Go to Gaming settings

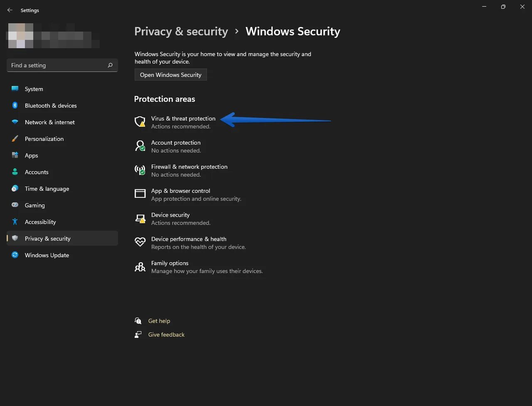click(62, 205)
